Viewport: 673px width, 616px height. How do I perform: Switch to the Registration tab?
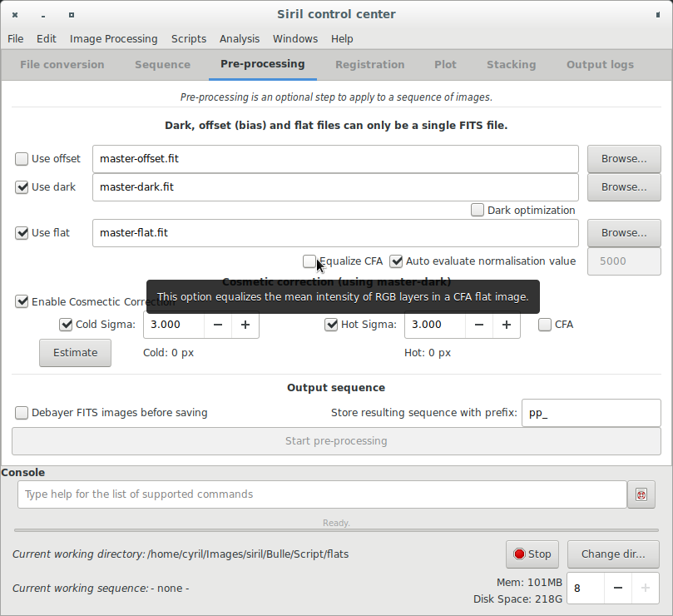[x=369, y=65]
